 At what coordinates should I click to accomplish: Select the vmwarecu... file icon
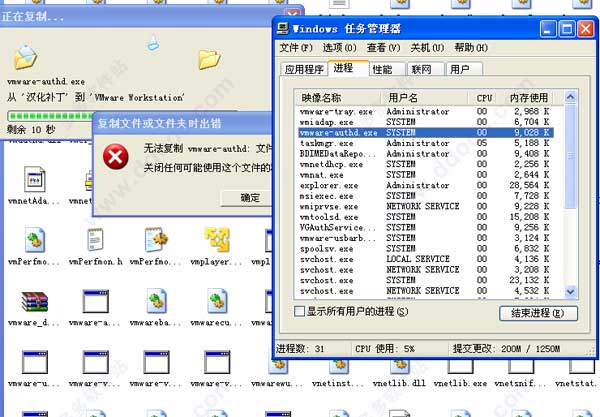point(217,301)
